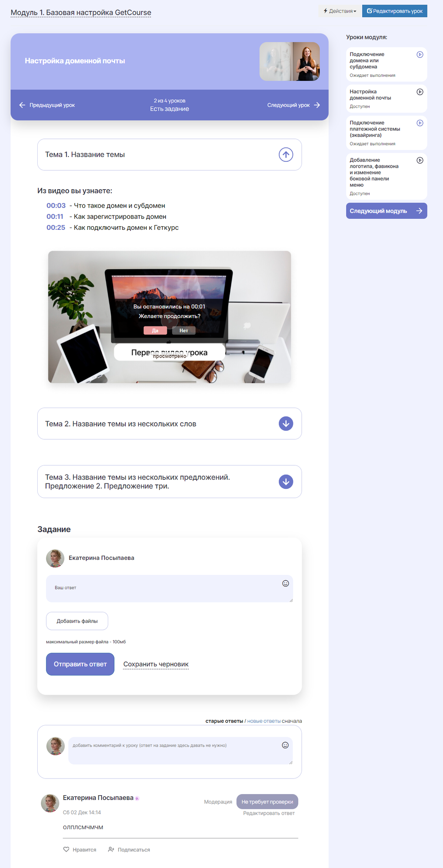
Task: Jump to timestamp 00:11 in the video
Action: point(55,217)
